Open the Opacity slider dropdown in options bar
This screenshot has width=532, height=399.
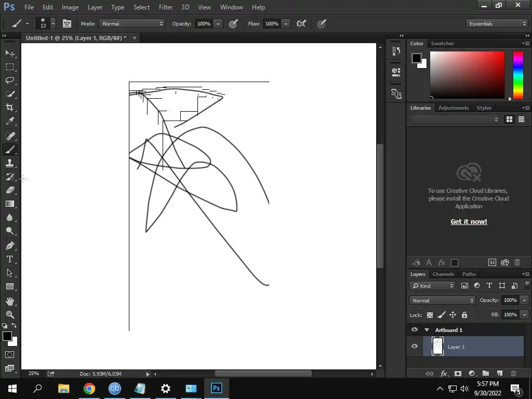click(218, 23)
